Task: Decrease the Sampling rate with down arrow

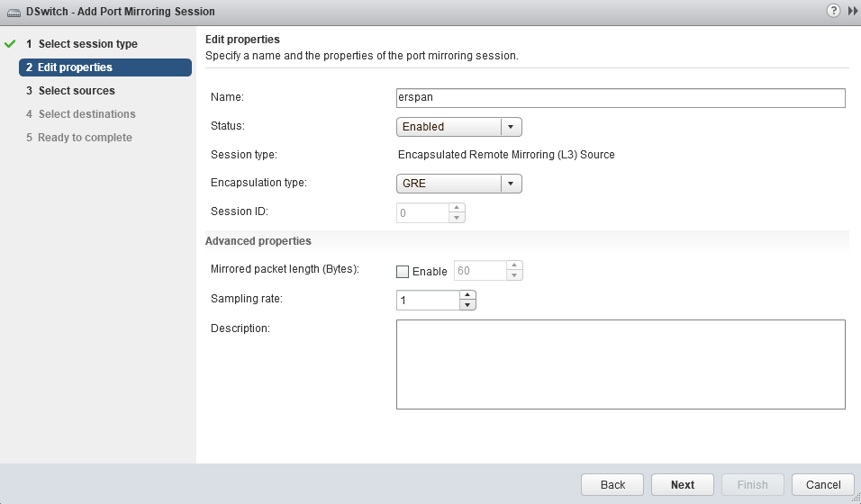Action: (467, 305)
